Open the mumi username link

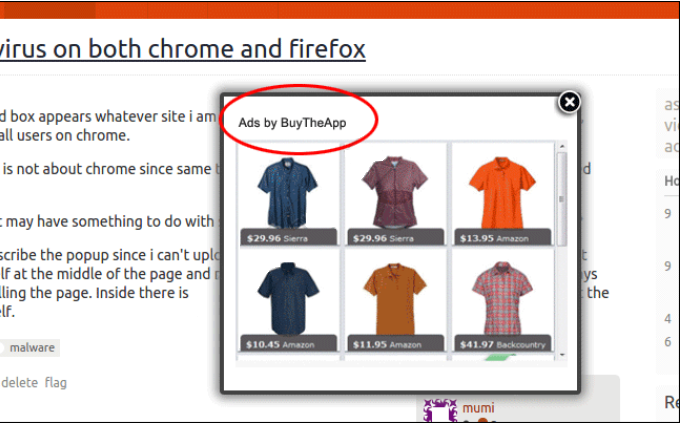pyautogui.click(x=478, y=407)
